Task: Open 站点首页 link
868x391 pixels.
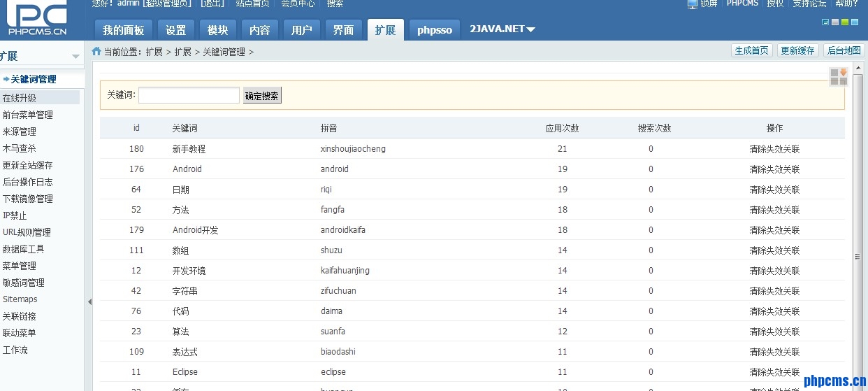Action: 252,3
